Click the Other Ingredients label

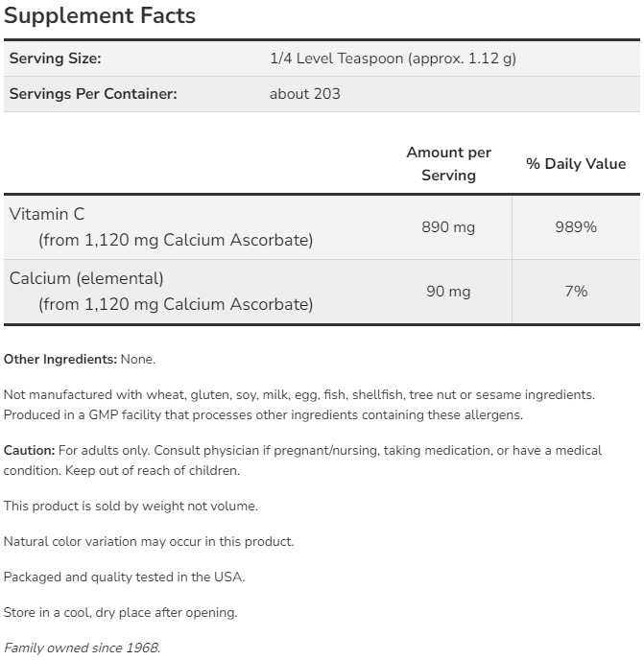60,360
